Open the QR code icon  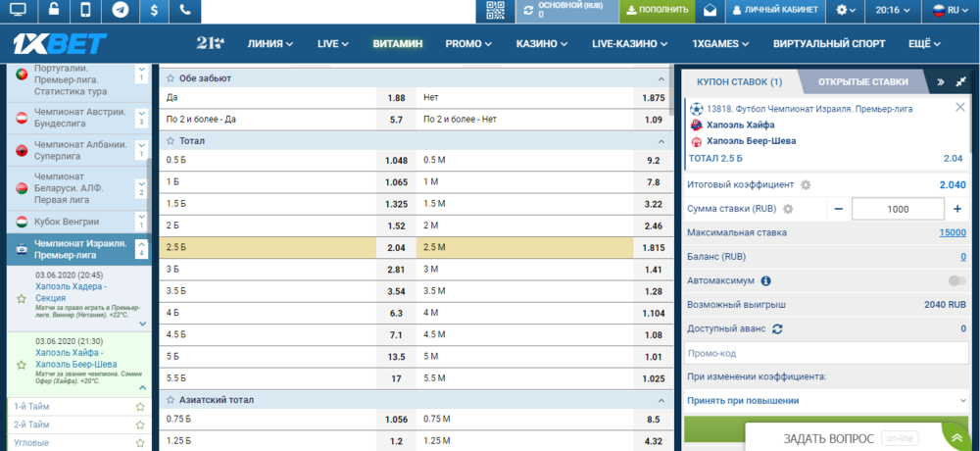[x=495, y=11]
